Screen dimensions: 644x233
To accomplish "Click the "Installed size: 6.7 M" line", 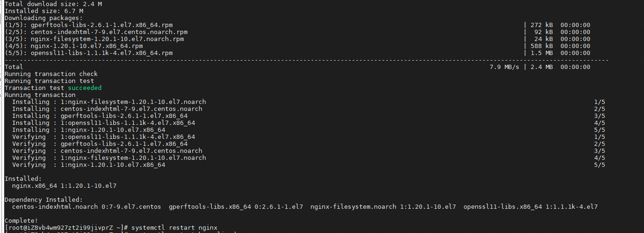I will [x=43, y=11].
